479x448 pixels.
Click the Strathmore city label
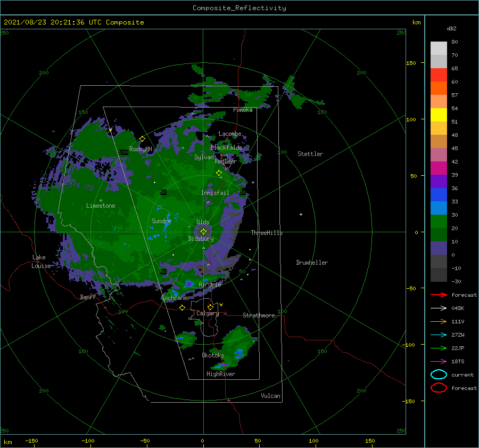click(x=259, y=315)
